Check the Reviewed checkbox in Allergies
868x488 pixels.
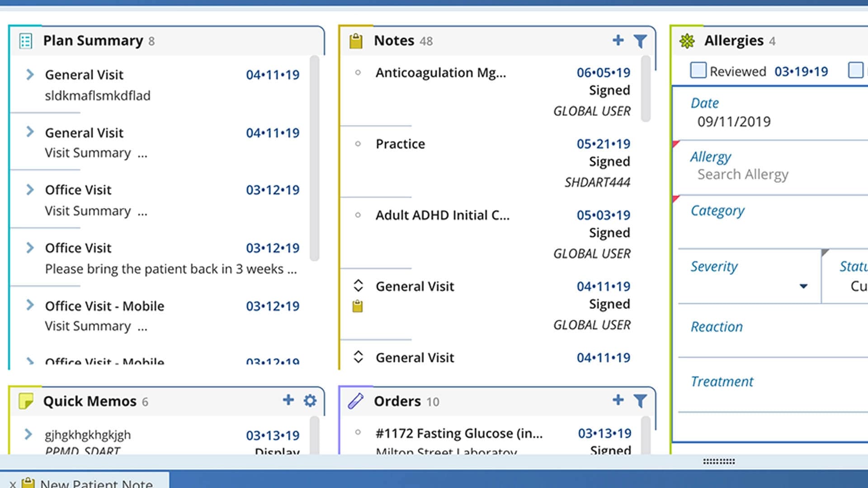click(x=698, y=70)
